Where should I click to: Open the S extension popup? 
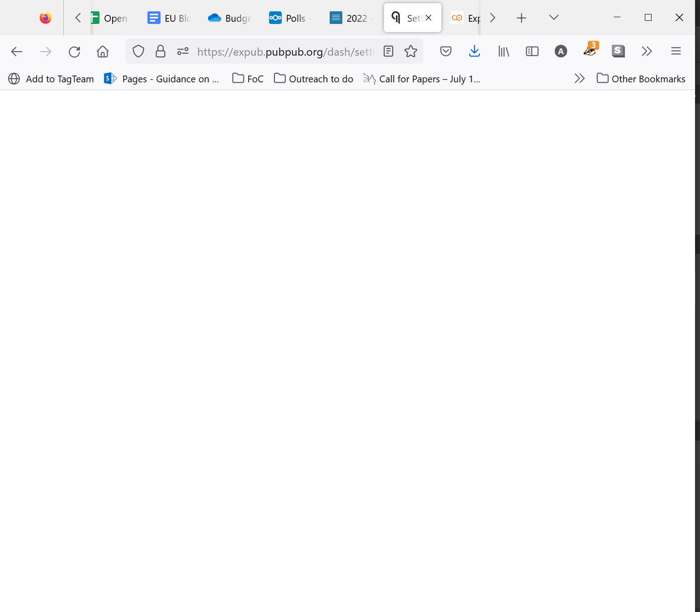(x=618, y=51)
